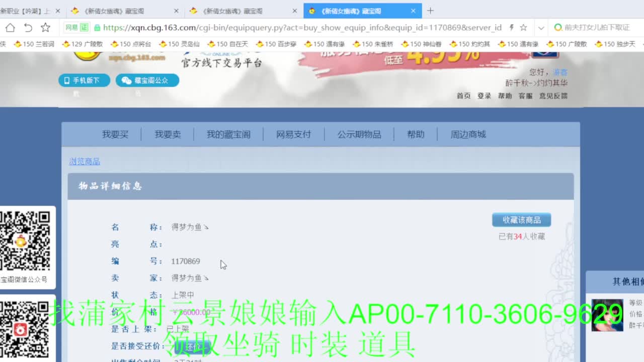Click the 意见反馈 link
The width and height of the screenshot is (644, 362).
(553, 96)
